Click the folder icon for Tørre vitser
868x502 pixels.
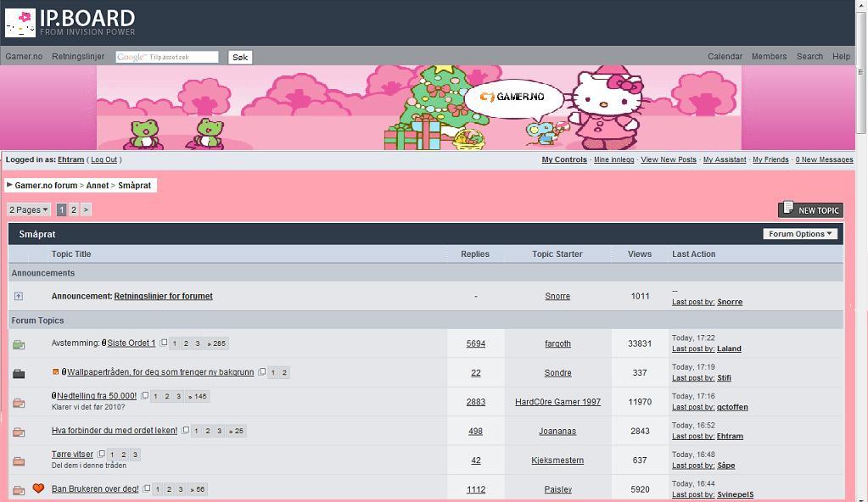(x=19, y=460)
